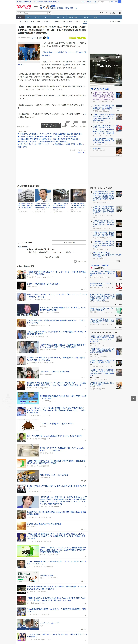Open settings via the gear icon
Screen dimensions: 138x644
point(120,13)
